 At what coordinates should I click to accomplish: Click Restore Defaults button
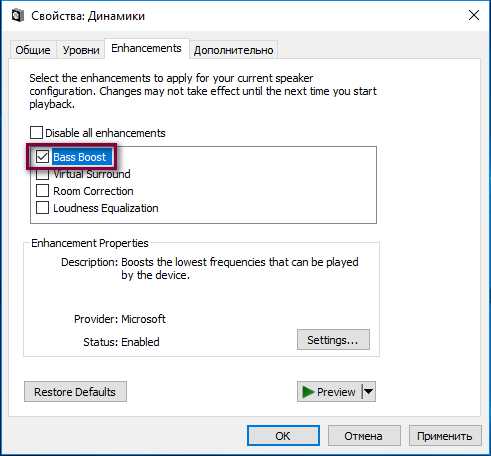tap(75, 392)
